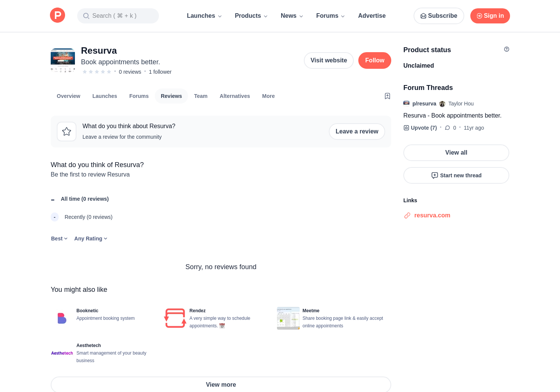The width and height of the screenshot is (560, 392).
Task: Open the Rendez product link
Action: click(x=198, y=311)
